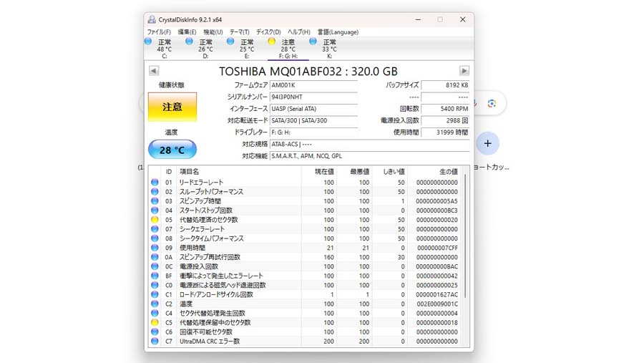Click the blue status icon for ID C0

coord(155,285)
